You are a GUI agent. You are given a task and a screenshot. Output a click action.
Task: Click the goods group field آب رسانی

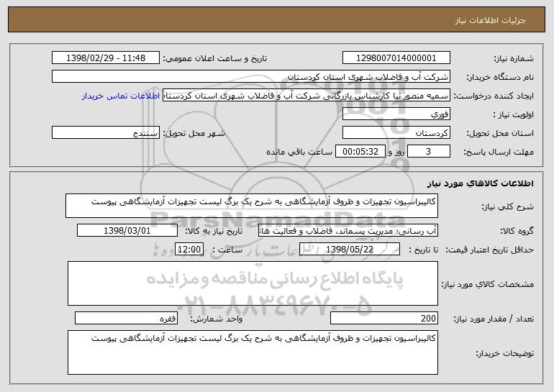348,231
